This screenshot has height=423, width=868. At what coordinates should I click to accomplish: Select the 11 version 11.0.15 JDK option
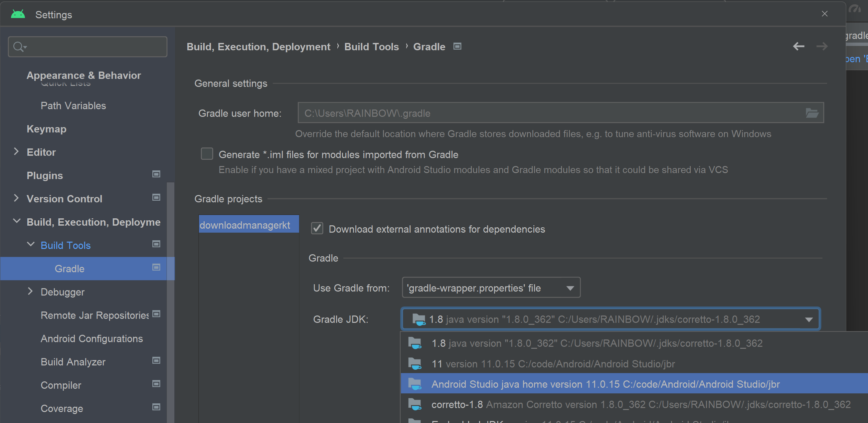click(x=553, y=364)
